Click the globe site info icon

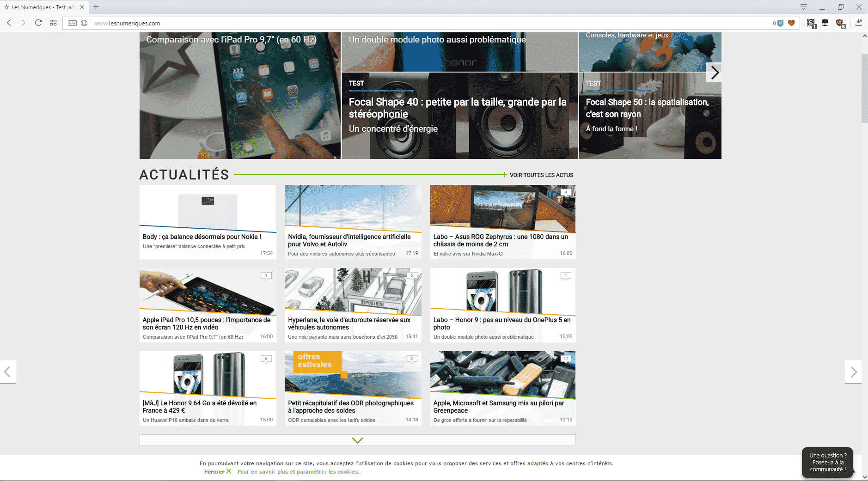pos(84,23)
